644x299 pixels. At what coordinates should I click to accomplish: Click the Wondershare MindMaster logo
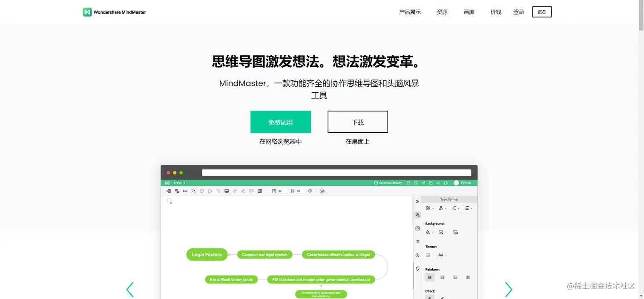click(x=114, y=12)
